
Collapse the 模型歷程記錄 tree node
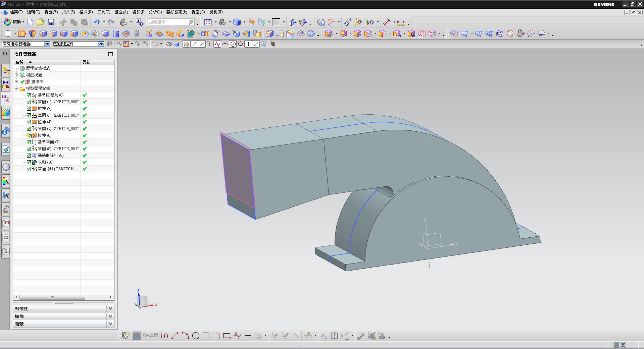(16, 89)
